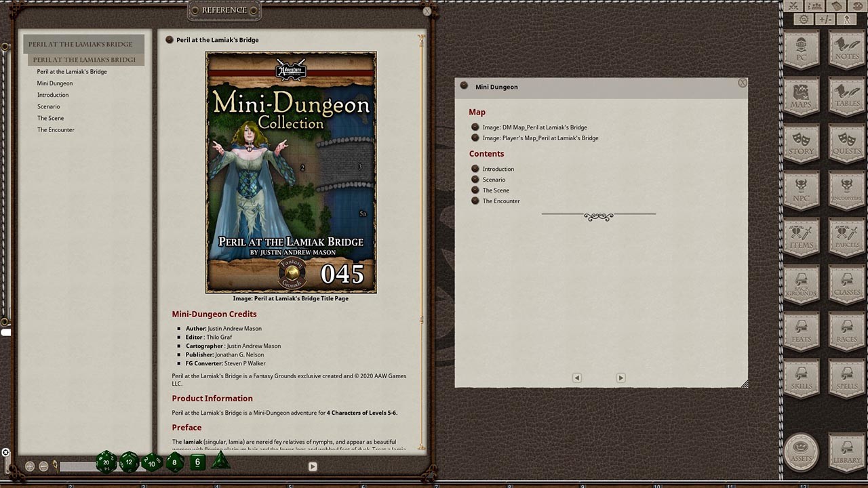Roll the green d6 die
The image size is (868, 488).
point(197,462)
